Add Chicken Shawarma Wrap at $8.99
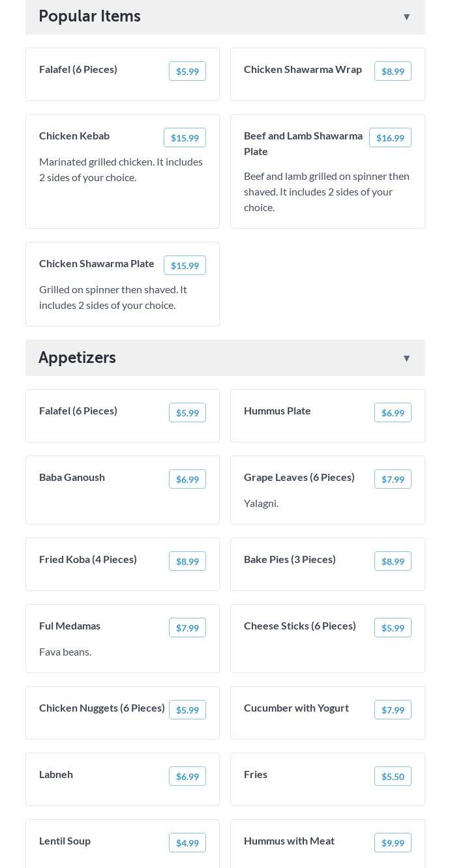Screen dimensions: 450x868 (393, 72)
